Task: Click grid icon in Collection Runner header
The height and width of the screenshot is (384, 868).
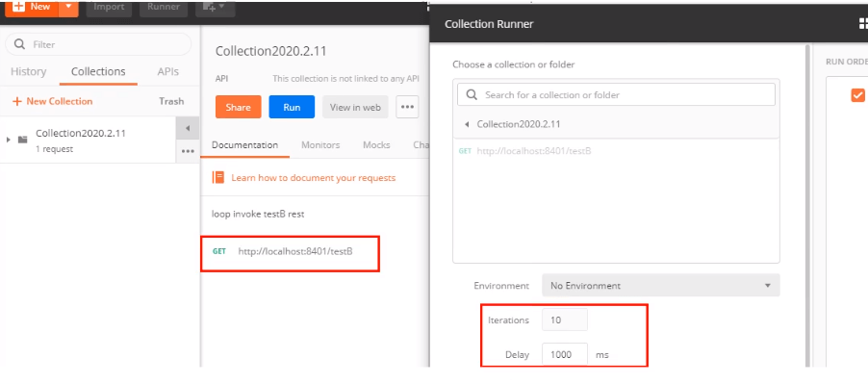Action: point(862,23)
